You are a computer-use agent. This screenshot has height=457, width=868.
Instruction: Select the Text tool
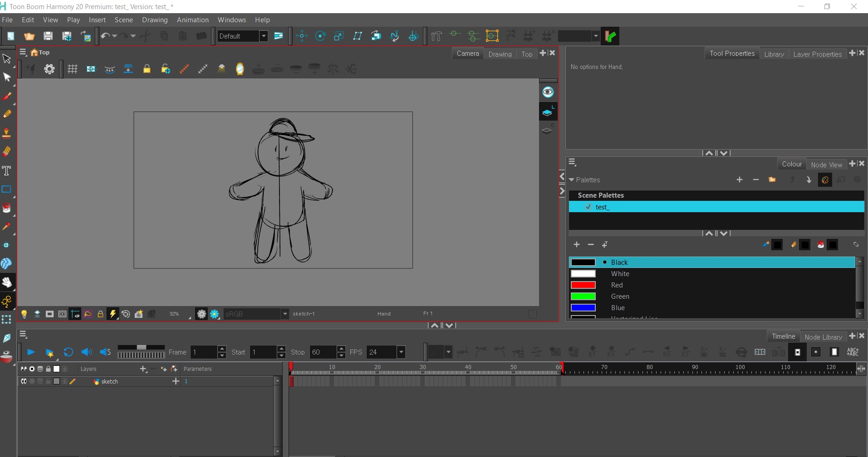(7, 170)
